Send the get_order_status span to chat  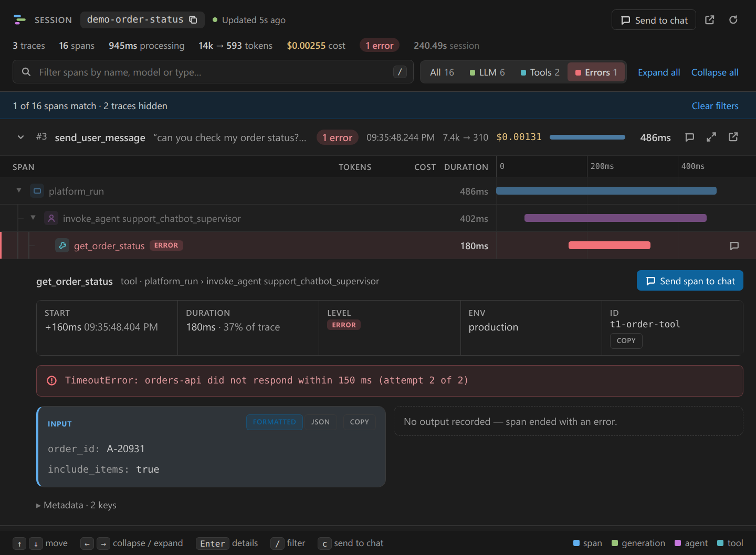coord(690,281)
